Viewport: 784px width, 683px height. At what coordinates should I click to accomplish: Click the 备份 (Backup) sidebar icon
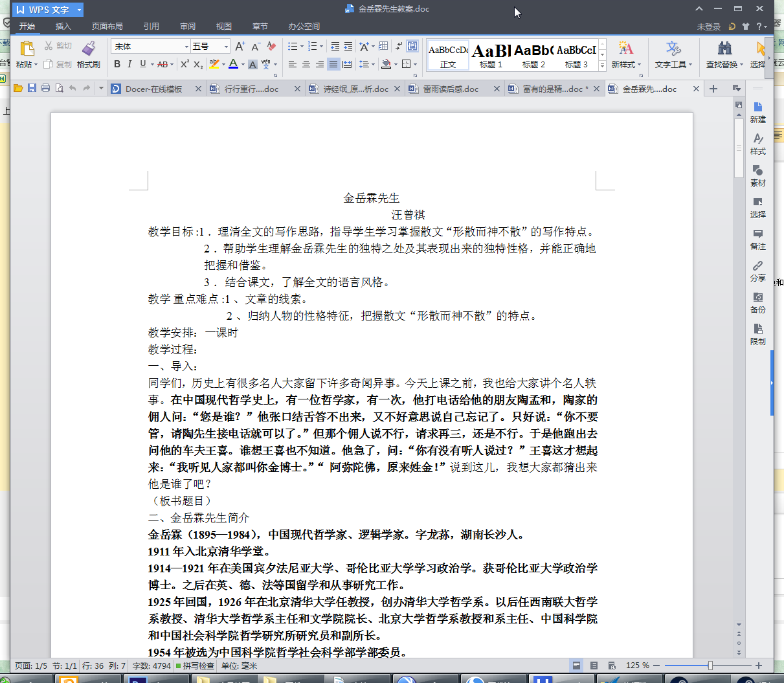click(757, 302)
